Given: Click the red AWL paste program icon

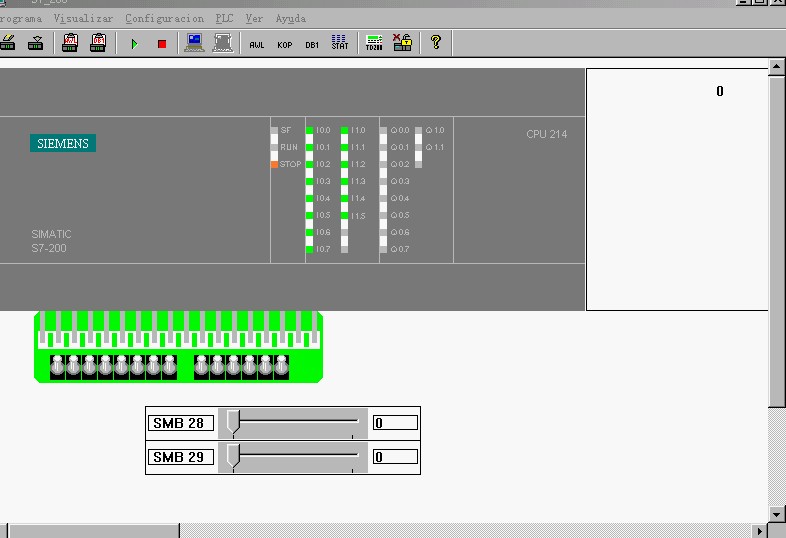Looking at the screenshot, I should (x=70, y=43).
